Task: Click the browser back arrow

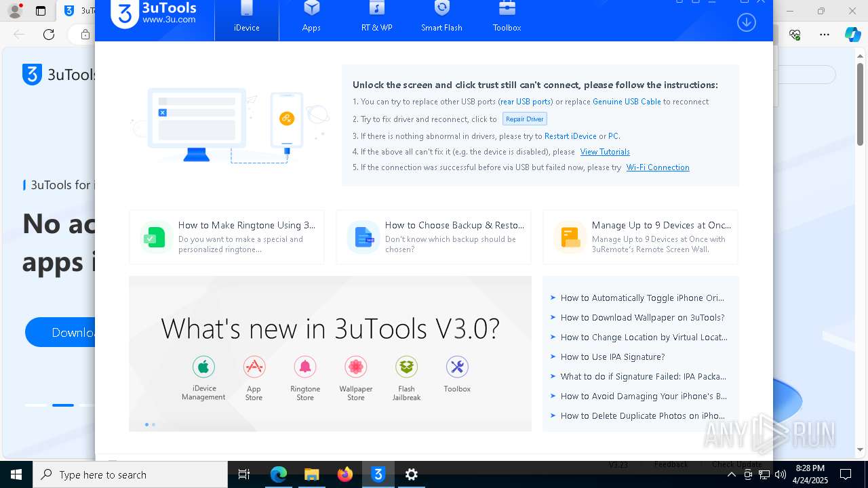Action: point(19,35)
